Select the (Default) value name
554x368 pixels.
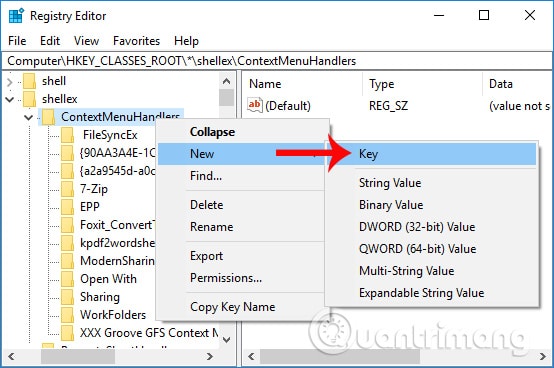(288, 106)
